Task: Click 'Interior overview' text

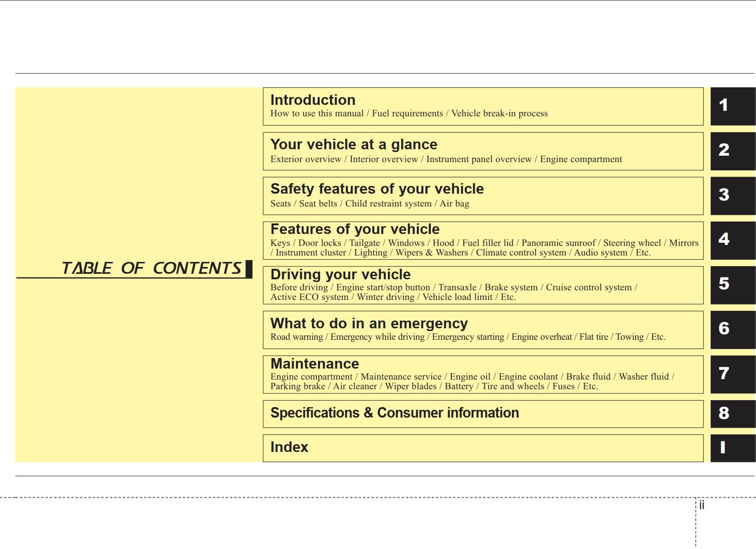Action: click(x=384, y=159)
